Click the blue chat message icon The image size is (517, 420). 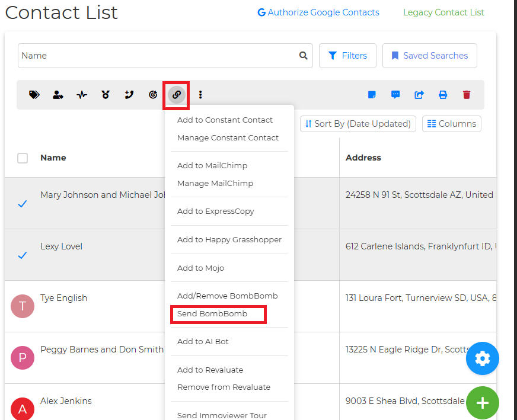pos(395,95)
